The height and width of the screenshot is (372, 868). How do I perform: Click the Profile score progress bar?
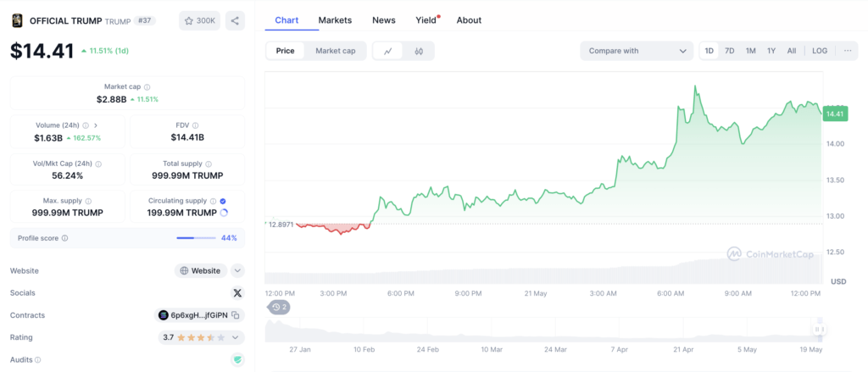[196, 238]
